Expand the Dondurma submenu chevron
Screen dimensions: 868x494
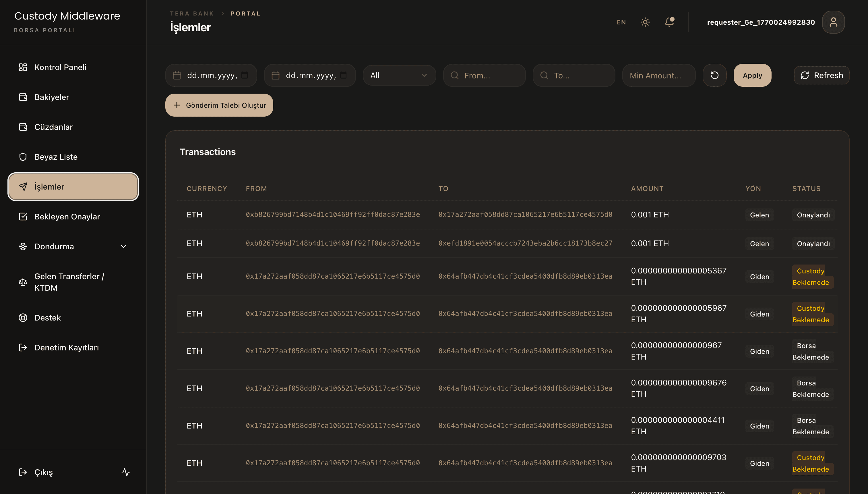(x=123, y=246)
